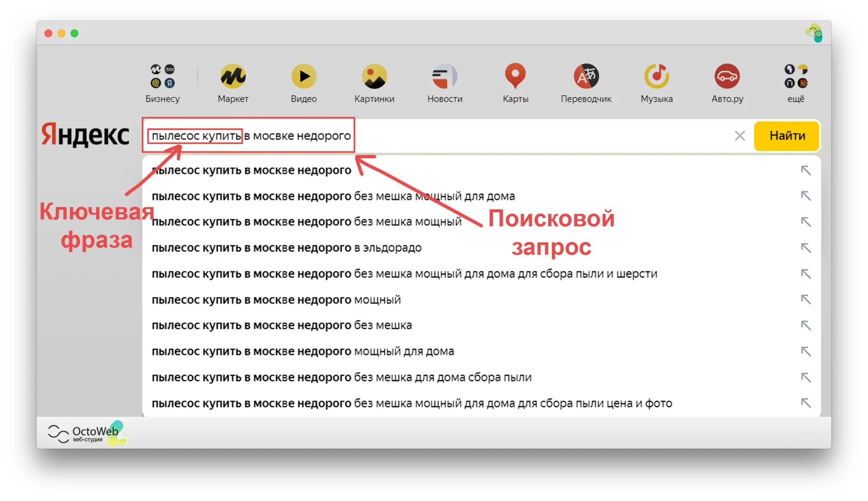Click arrow icon for 'пыли и шерсти' suggestion
The height and width of the screenshot is (501, 868).
tap(806, 274)
